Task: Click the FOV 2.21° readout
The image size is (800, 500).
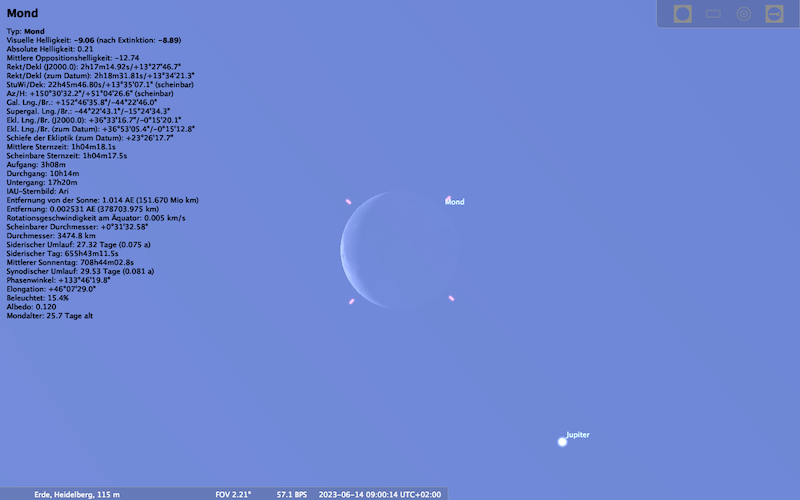Action: 233,494
